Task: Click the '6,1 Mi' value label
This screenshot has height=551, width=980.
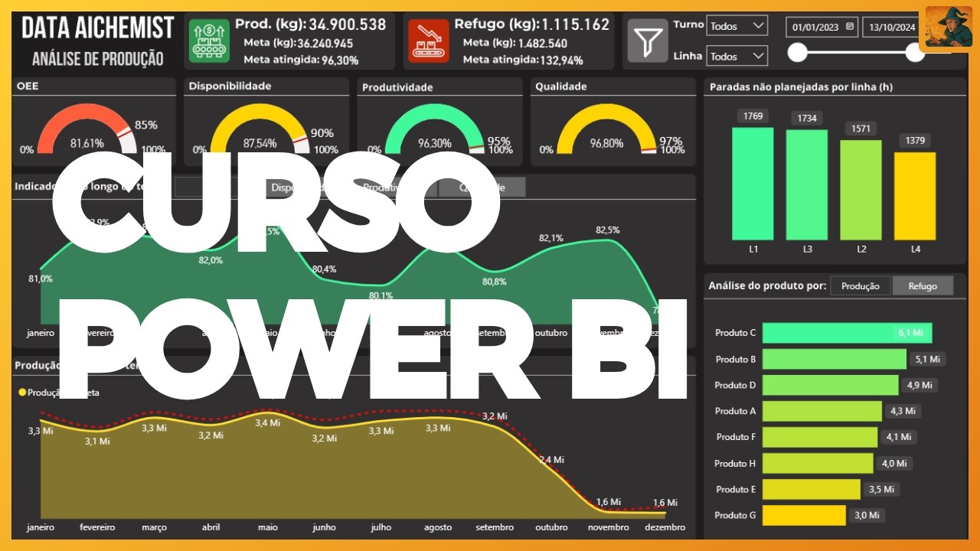Action: [x=911, y=333]
